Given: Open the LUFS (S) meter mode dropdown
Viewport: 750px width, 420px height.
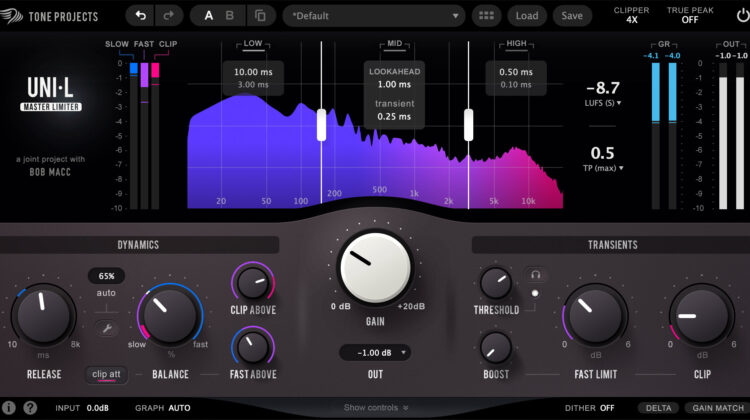Looking at the screenshot, I should [603, 103].
